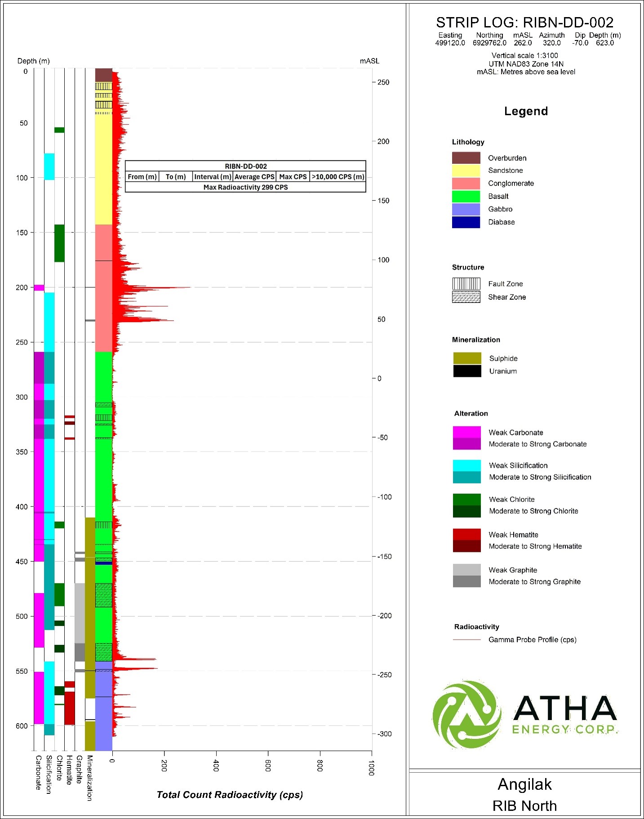This screenshot has width=644, height=819.
Task: Click the Max CPS column header
Action: (x=293, y=177)
